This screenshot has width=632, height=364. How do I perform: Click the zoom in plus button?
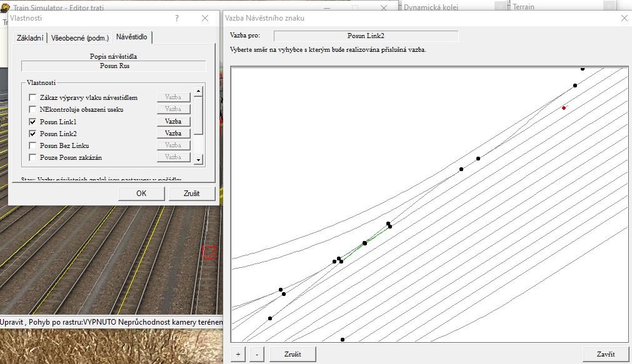[x=238, y=354]
